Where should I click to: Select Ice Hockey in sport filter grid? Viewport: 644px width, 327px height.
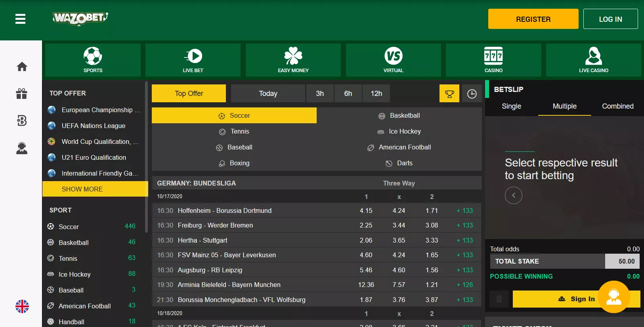[x=399, y=131]
